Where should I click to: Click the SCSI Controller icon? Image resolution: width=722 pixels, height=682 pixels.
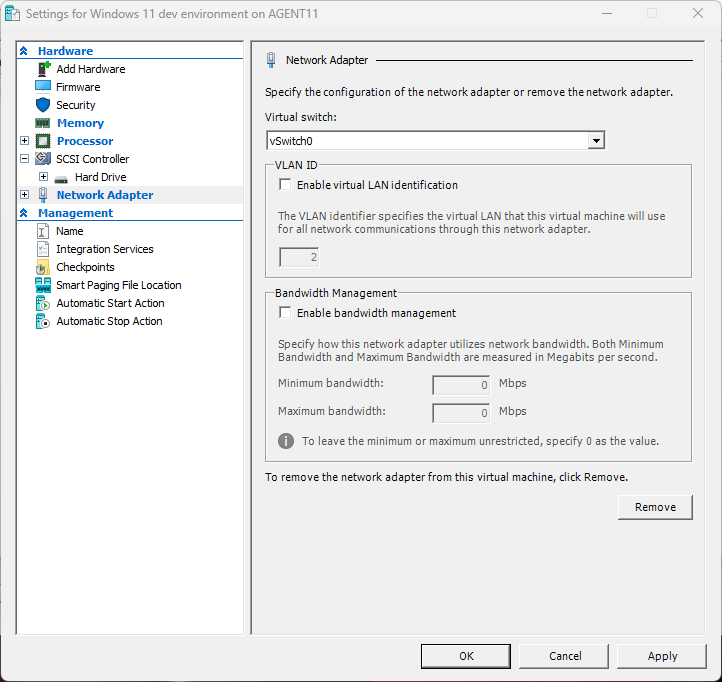tap(43, 159)
